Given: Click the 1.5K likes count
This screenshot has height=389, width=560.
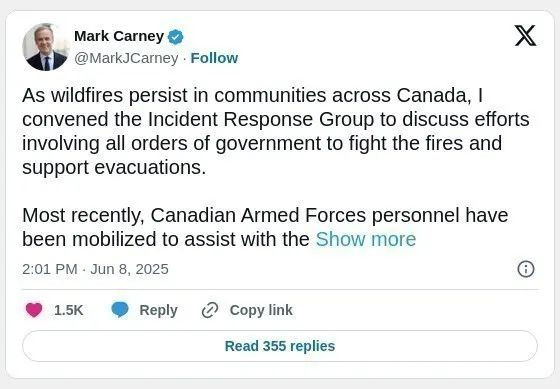Looking at the screenshot, I should (x=69, y=310).
